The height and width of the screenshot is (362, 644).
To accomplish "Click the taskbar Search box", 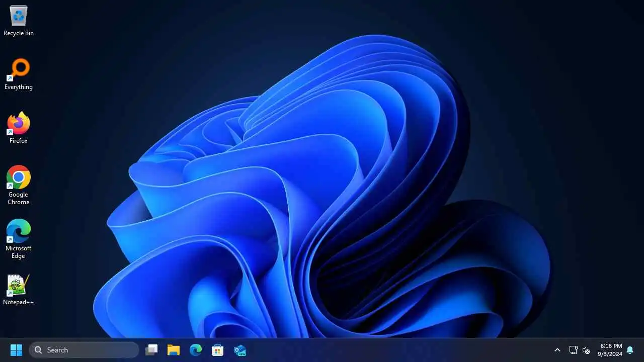I will pos(84,350).
